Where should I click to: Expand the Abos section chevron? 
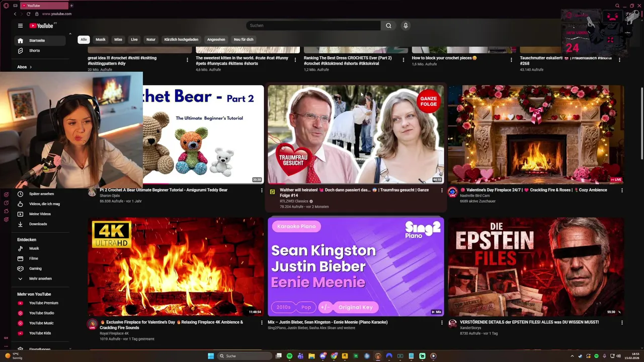click(x=31, y=67)
